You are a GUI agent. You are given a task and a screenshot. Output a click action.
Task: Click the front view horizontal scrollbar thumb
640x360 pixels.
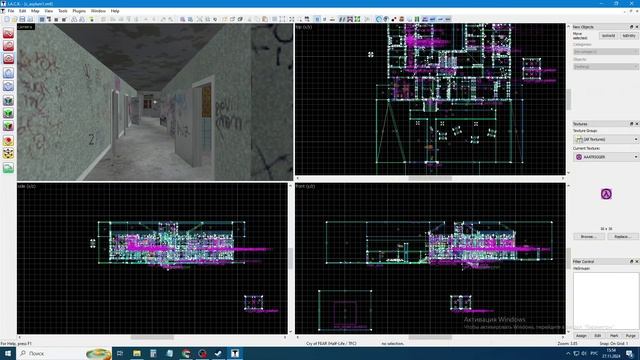[430, 337]
